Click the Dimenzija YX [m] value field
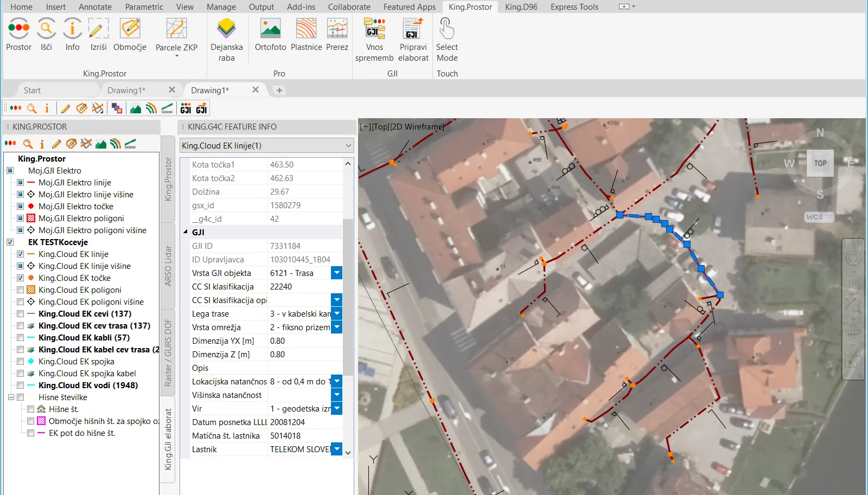The height and width of the screenshot is (495, 868). pyautogui.click(x=305, y=341)
